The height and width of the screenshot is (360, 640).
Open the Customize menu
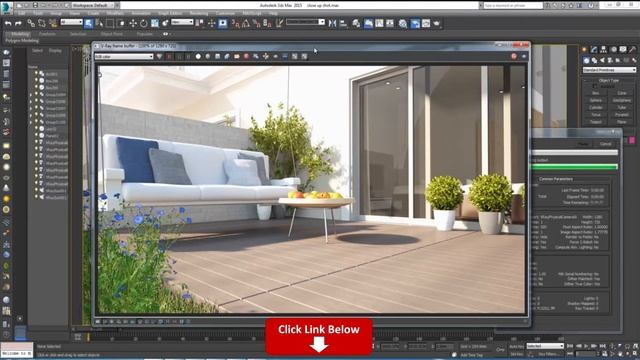[225, 13]
